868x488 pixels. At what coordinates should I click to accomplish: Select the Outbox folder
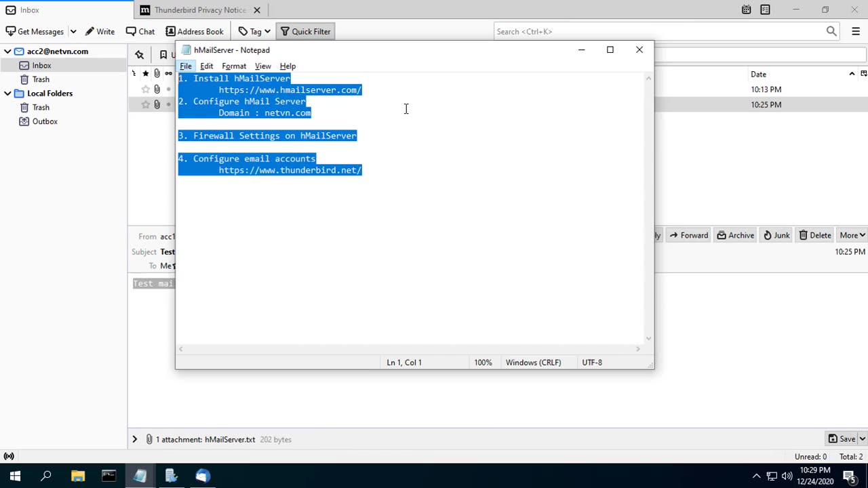45,121
